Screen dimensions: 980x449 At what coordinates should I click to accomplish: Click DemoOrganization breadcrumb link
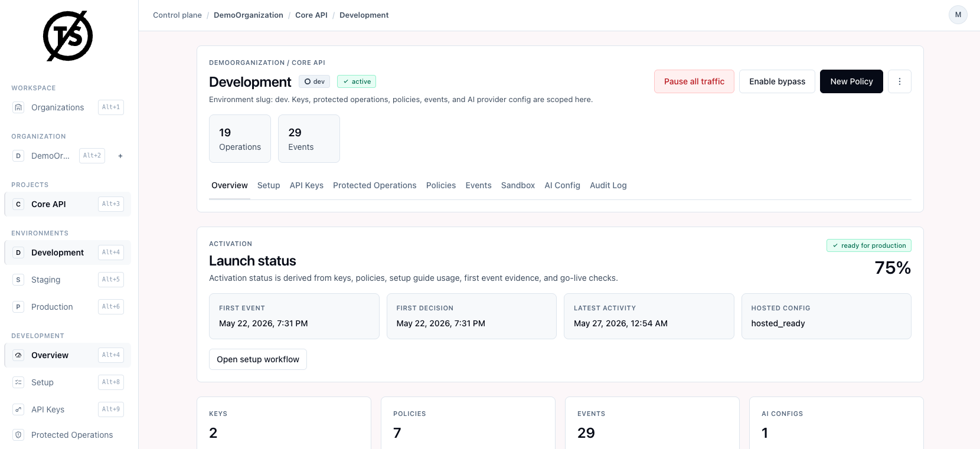(249, 15)
